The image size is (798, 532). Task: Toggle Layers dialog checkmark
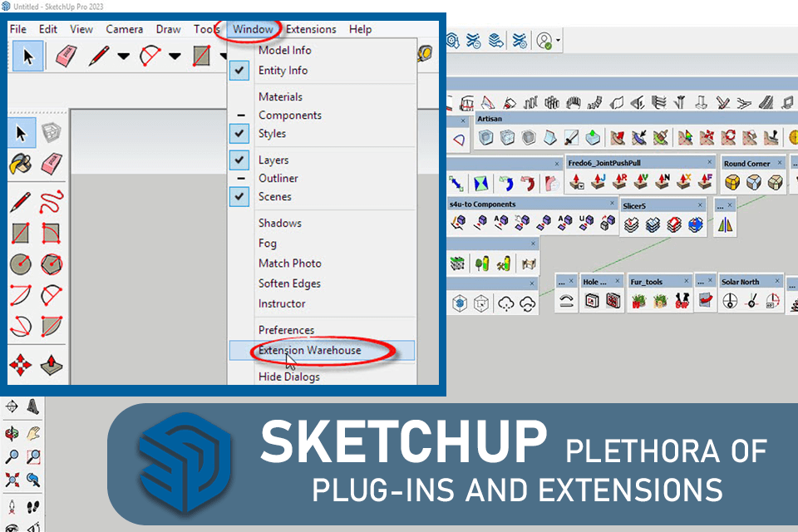[x=239, y=160]
